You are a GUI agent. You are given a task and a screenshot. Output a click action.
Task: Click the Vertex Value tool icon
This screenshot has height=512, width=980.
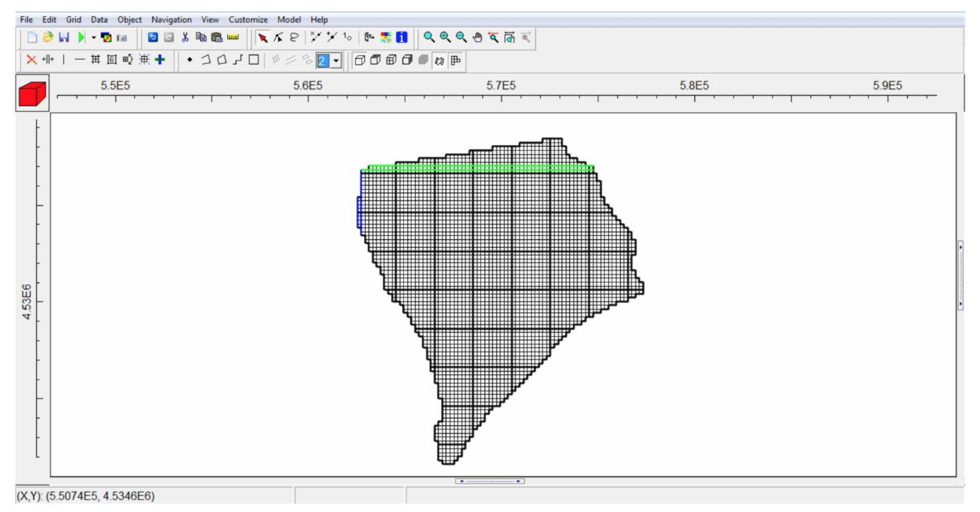pyautogui.click(x=347, y=37)
